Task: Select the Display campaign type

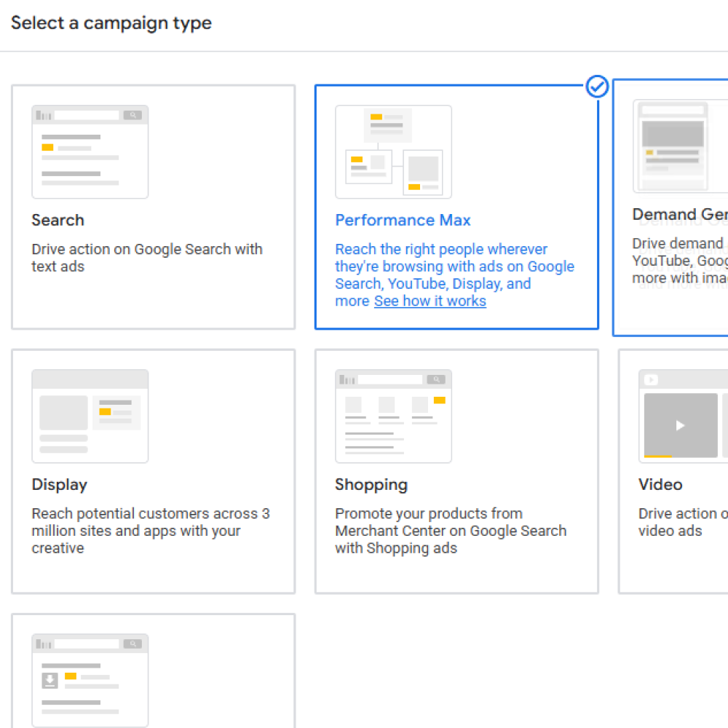Action: pyautogui.click(x=153, y=472)
